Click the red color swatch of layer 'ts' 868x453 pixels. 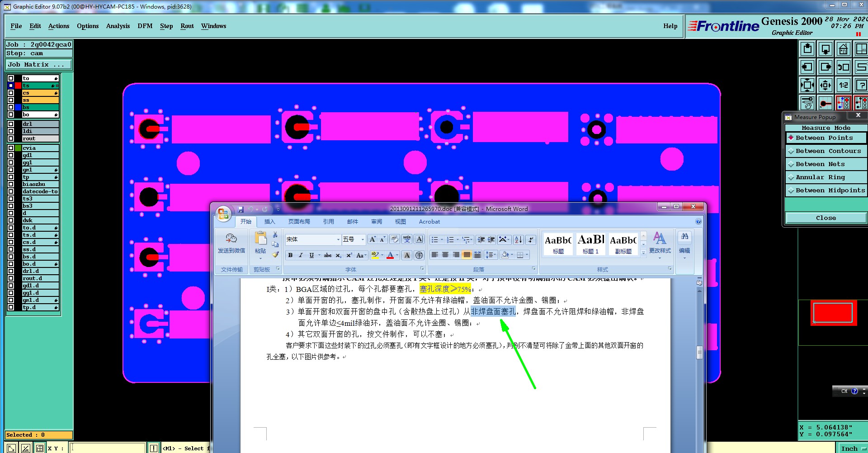pos(18,86)
